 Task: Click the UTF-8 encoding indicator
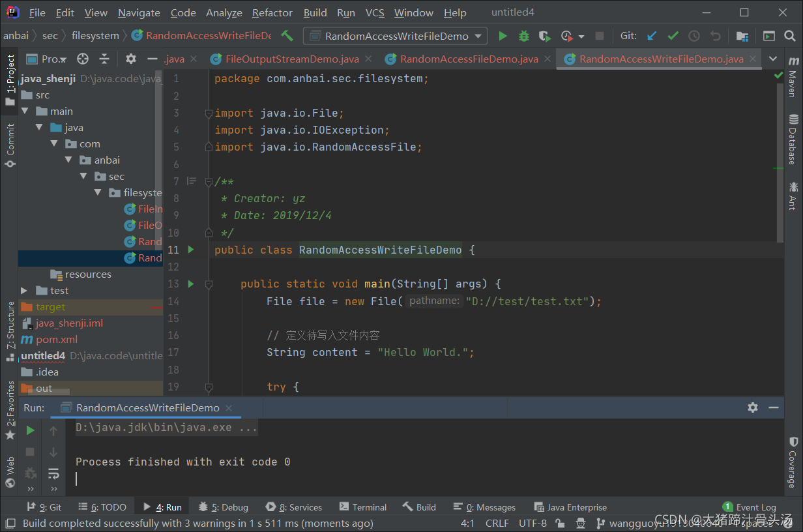[x=533, y=523]
